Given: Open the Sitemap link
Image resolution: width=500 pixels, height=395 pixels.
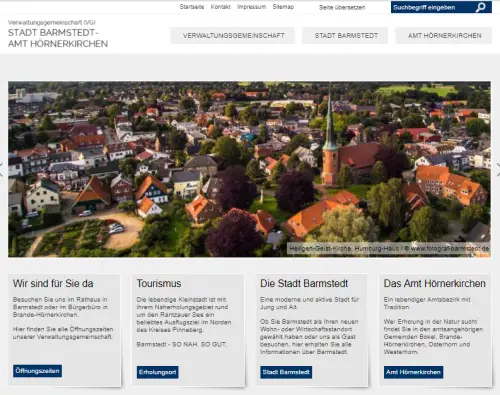Looking at the screenshot, I should pyautogui.click(x=283, y=7).
